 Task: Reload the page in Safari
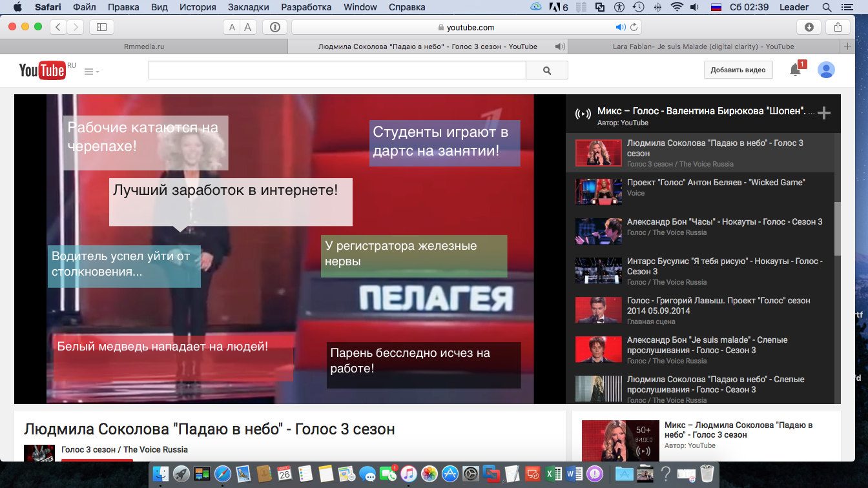click(x=634, y=27)
